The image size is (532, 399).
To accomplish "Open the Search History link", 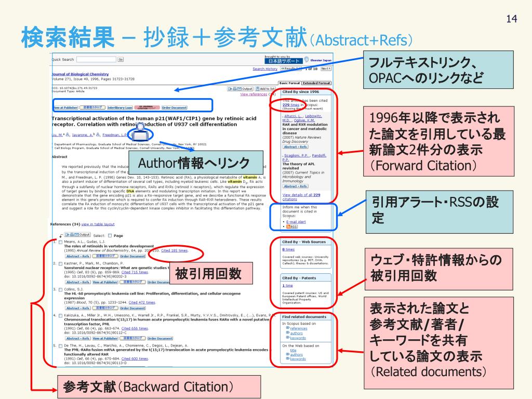I will pos(265,69).
